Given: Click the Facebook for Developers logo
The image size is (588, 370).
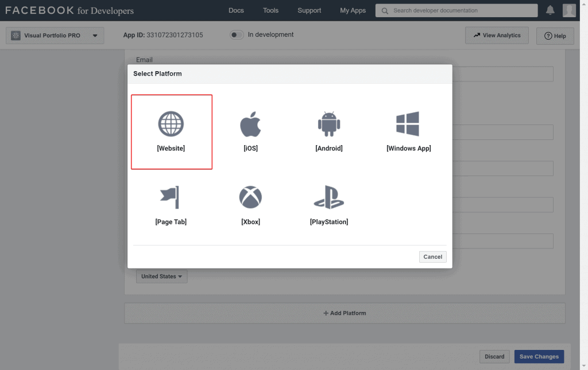Looking at the screenshot, I should (69, 10).
